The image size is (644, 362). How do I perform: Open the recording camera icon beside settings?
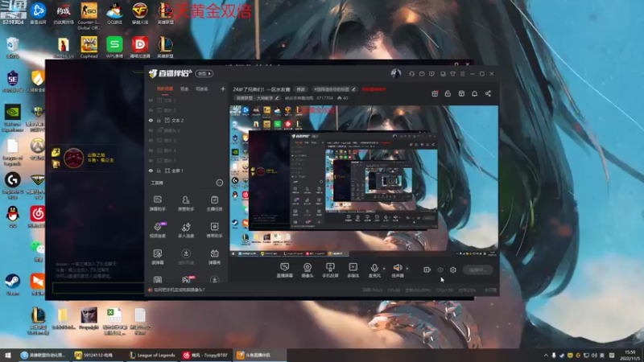427,269
